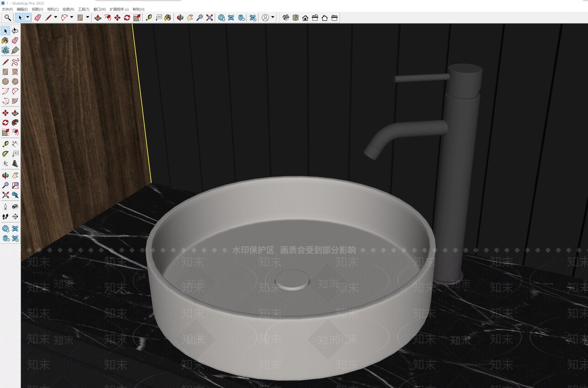Click the Make Component icon in left toolbar
Screen dimensions: 588x388
click(x=5, y=50)
